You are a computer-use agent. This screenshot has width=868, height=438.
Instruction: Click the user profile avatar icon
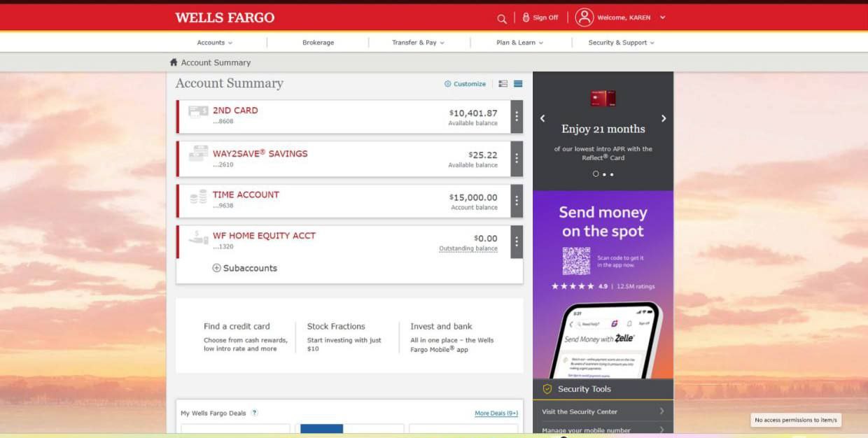[584, 17]
